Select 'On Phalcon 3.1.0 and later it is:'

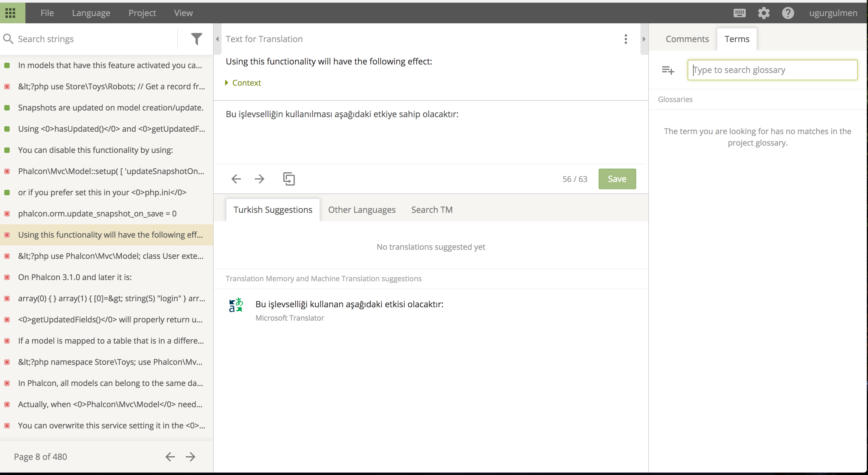coord(107,277)
